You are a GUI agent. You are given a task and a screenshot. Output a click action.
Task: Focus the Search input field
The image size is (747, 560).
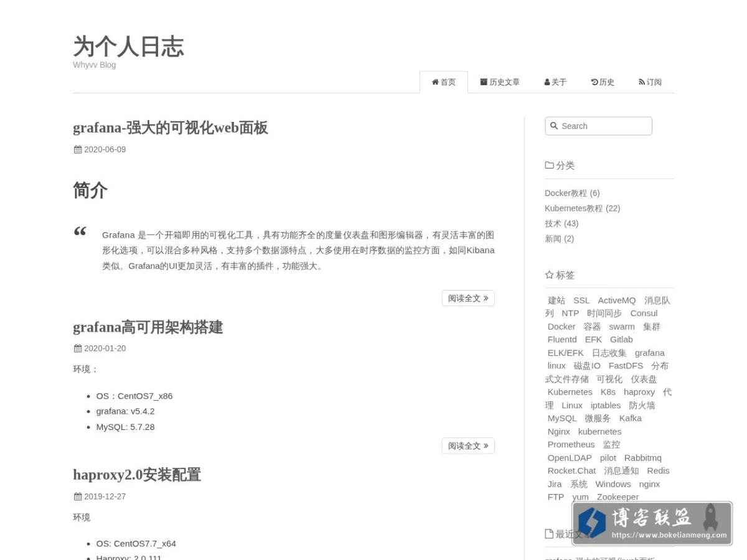point(598,126)
